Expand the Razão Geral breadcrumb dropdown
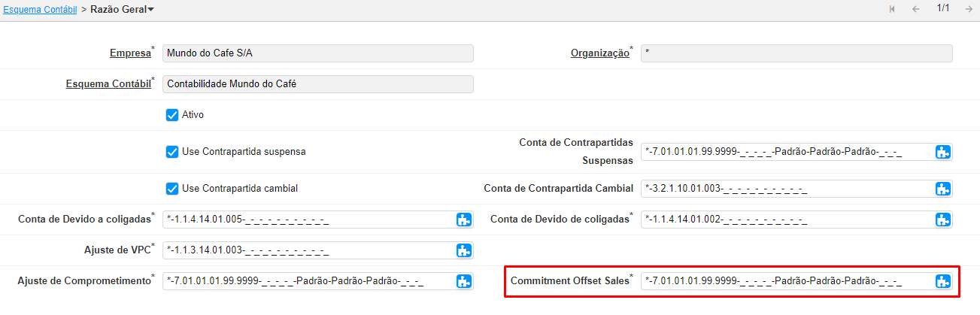Image resolution: width=980 pixels, height=315 pixels. [151, 9]
